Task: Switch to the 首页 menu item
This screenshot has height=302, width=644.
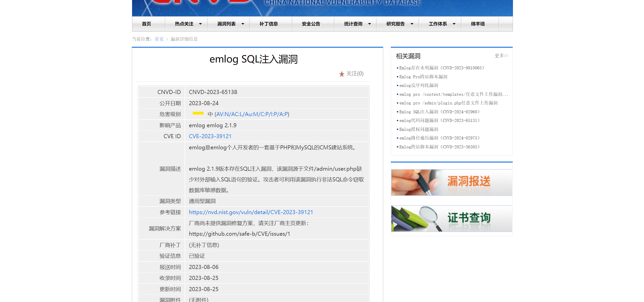Action: click(x=146, y=24)
